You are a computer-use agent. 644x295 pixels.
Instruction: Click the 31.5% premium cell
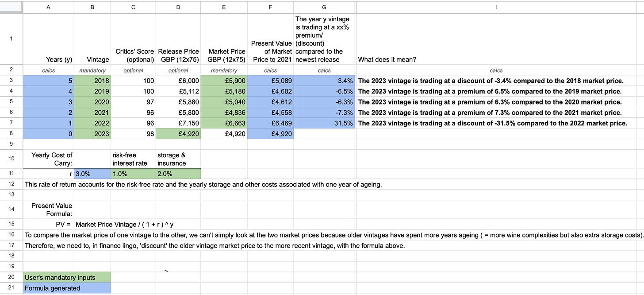coord(324,123)
